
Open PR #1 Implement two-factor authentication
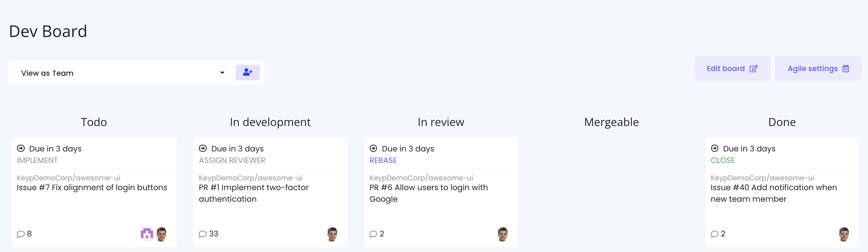tap(254, 193)
